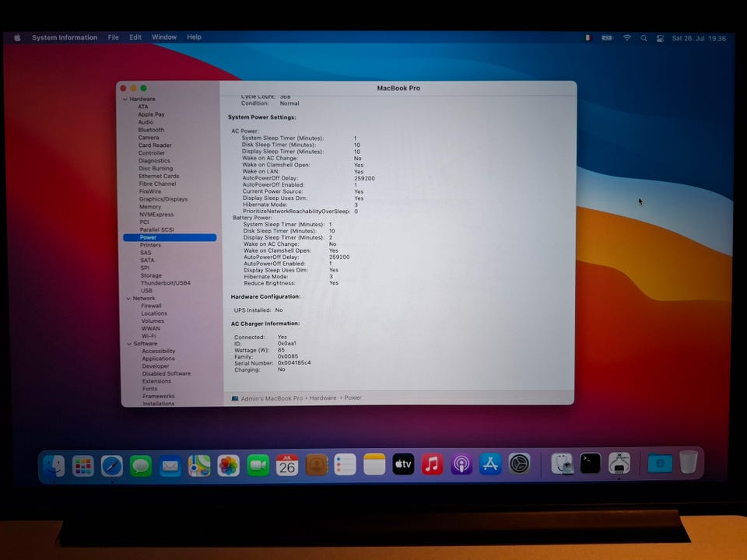Select Ethernet Cards in the sidebar
Image resolution: width=747 pixels, height=560 pixels.
click(159, 177)
